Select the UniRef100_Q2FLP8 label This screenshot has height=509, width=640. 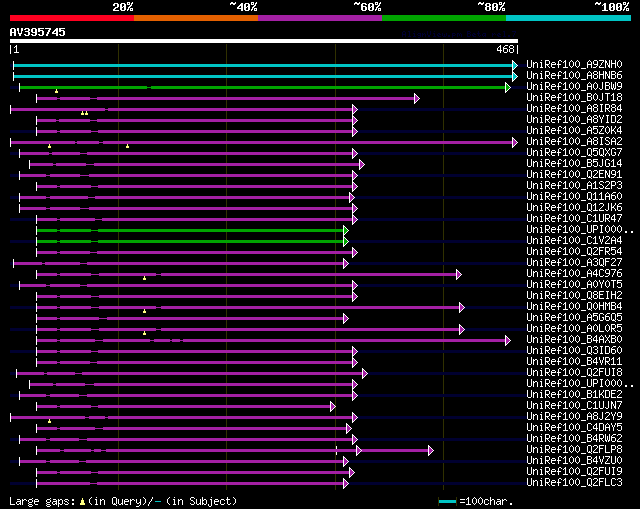pyautogui.click(x=574, y=450)
